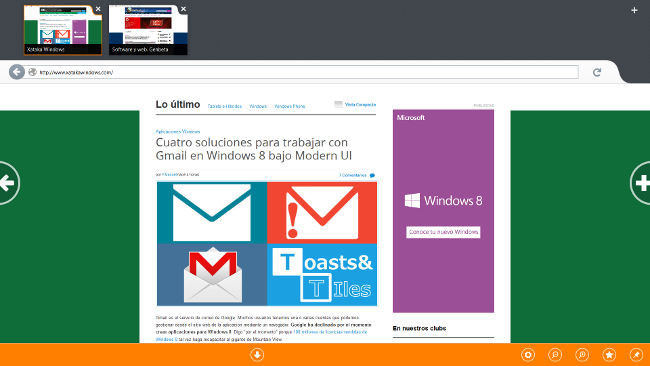The image size is (650, 366).
Task: Open the downloads icon in the orange bar
Action: click(x=257, y=355)
